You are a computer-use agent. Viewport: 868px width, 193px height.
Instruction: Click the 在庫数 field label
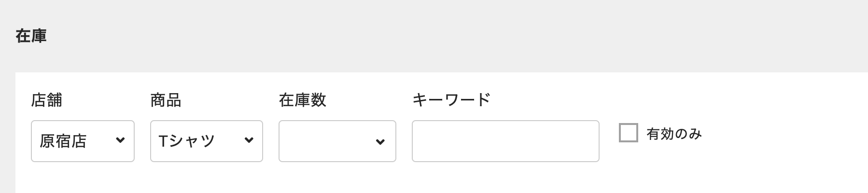click(x=302, y=100)
